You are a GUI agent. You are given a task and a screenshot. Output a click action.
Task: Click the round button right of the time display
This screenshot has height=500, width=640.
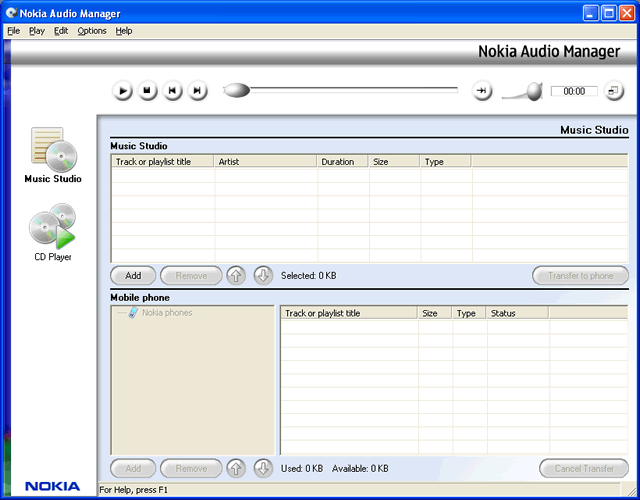[613, 91]
